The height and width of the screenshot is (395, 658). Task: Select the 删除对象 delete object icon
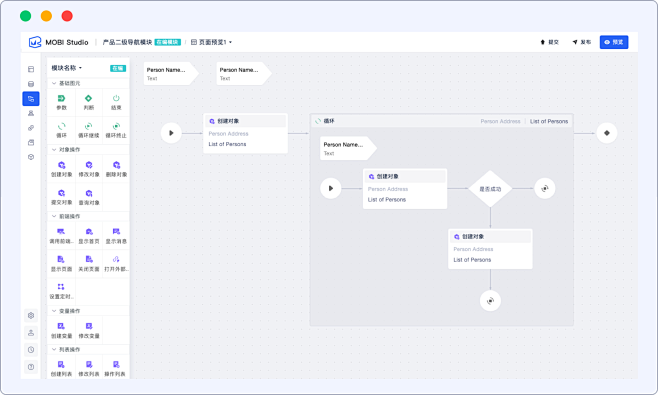(116, 165)
